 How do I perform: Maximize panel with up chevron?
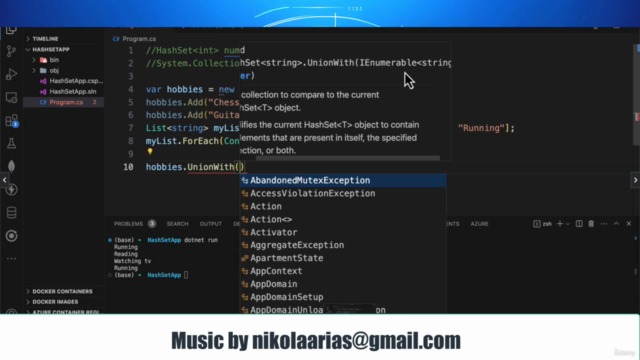616,224
